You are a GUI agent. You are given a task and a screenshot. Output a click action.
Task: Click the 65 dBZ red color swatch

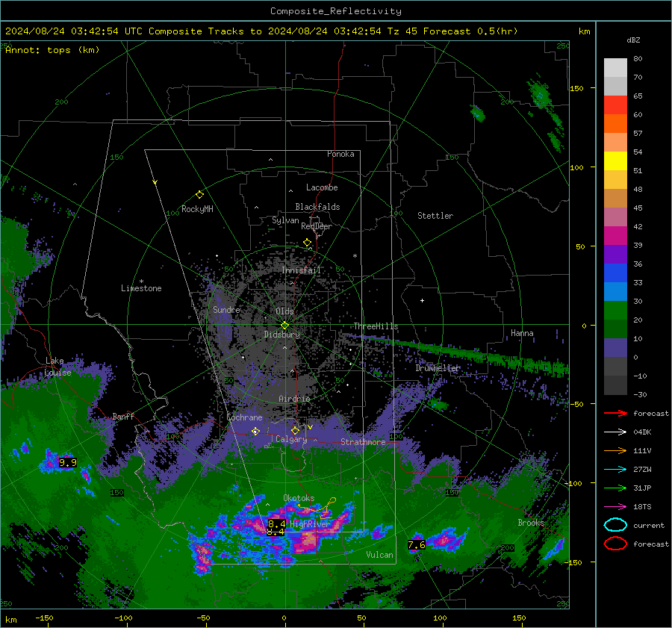pos(615,105)
